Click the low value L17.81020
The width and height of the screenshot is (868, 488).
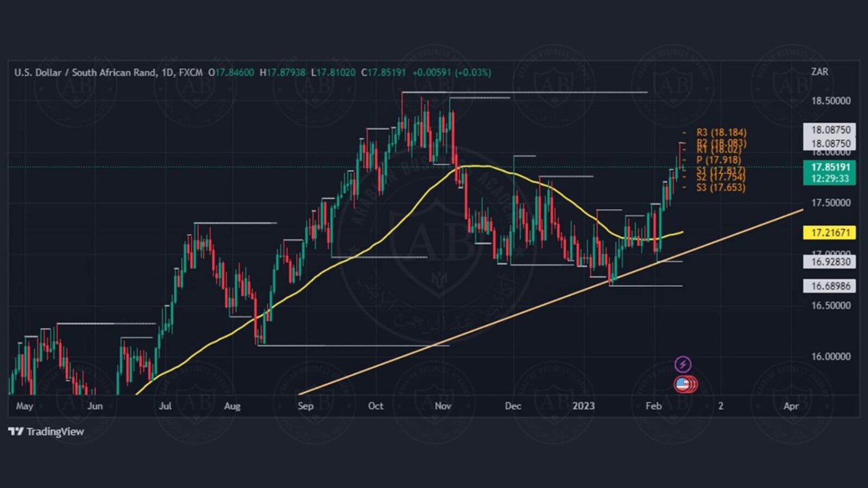pos(333,72)
